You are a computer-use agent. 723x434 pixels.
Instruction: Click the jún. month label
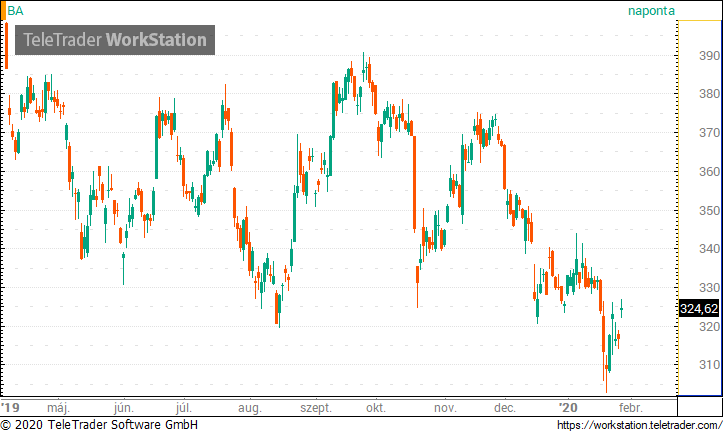point(124,408)
